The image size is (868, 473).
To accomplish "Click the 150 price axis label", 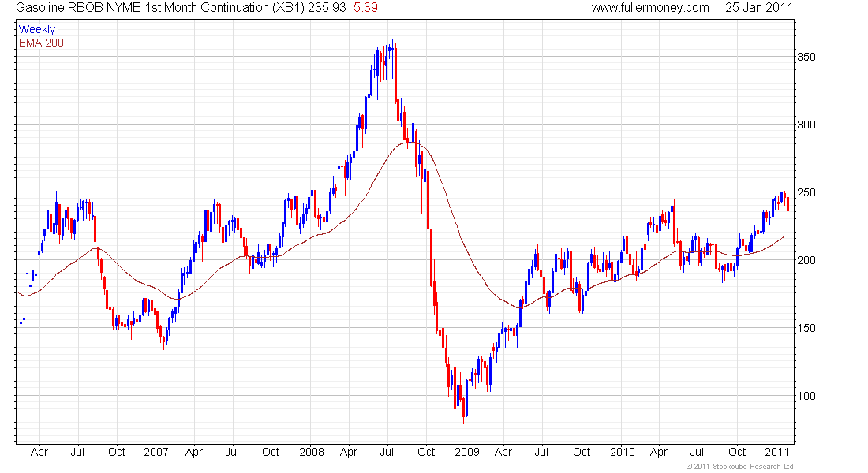I will (x=806, y=328).
